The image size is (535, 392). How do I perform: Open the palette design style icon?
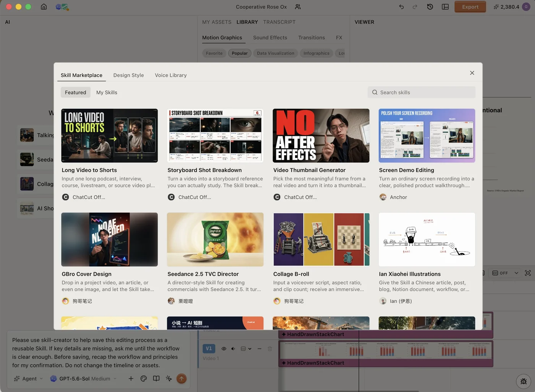coord(144,379)
